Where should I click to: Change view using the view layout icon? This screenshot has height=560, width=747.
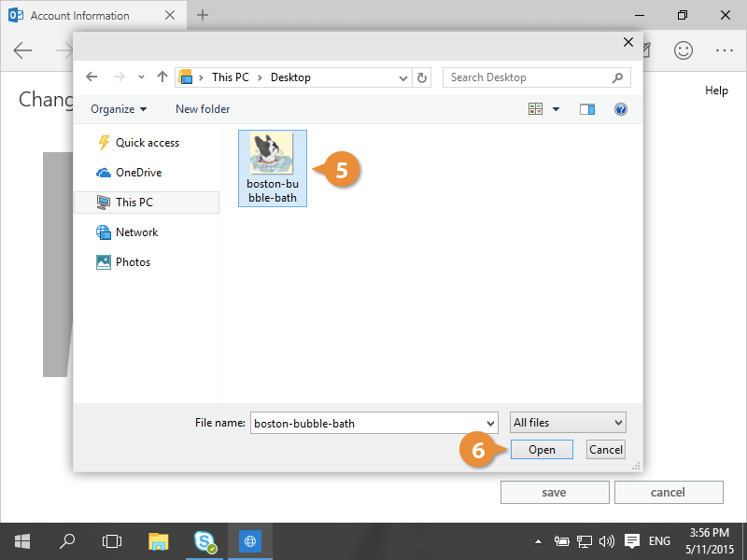[x=536, y=109]
